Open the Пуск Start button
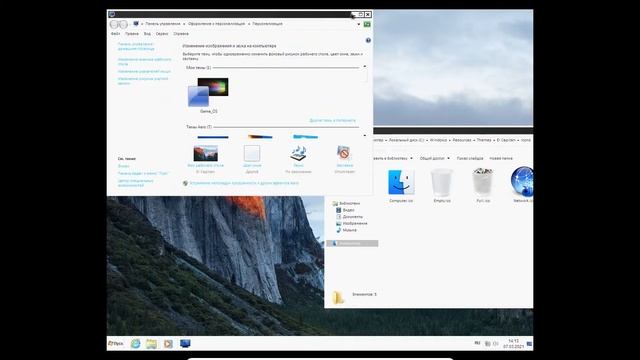640x360 pixels. [116, 344]
